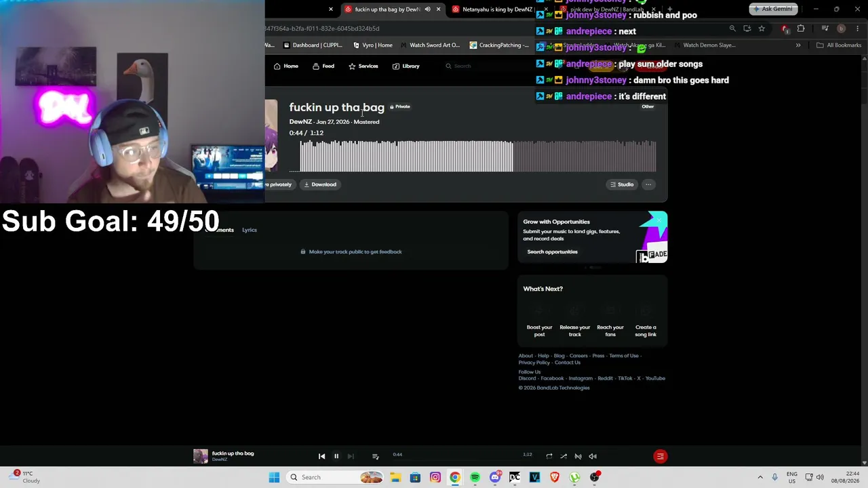The width and height of the screenshot is (868, 488).
Task: Open the Windows Start menu
Action: click(274, 477)
